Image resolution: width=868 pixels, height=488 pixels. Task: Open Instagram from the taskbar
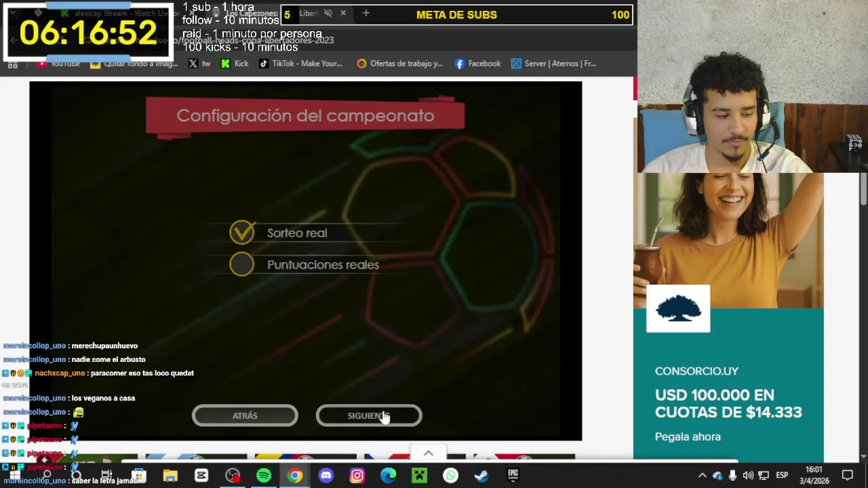(357, 476)
